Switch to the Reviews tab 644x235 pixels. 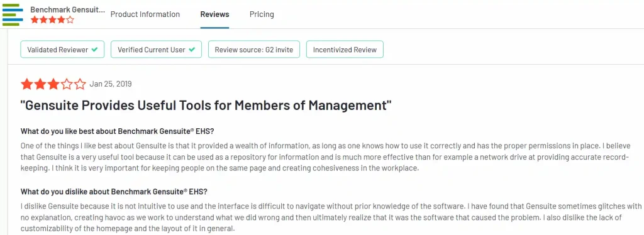[215, 14]
